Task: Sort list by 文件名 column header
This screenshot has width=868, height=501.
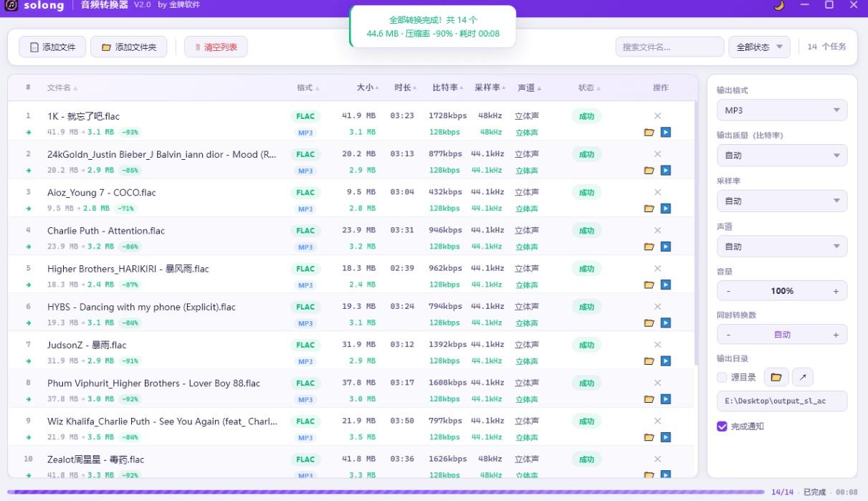Action: [62, 87]
